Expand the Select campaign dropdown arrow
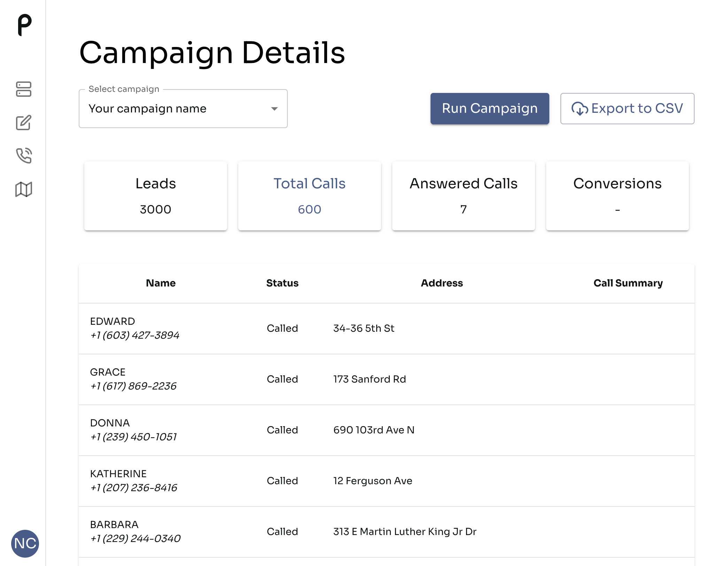 point(274,109)
